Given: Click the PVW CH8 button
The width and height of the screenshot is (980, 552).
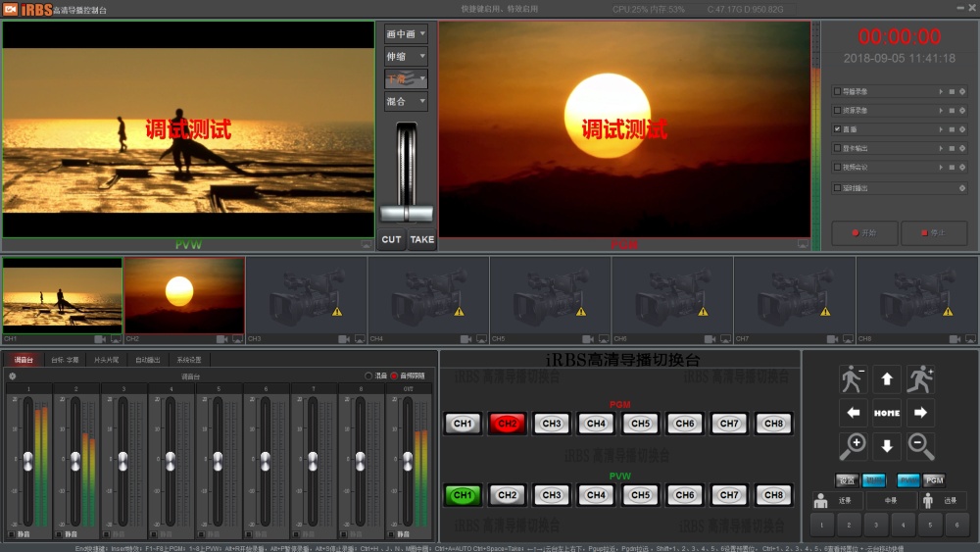Looking at the screenshot, I should tap(773, 495).
